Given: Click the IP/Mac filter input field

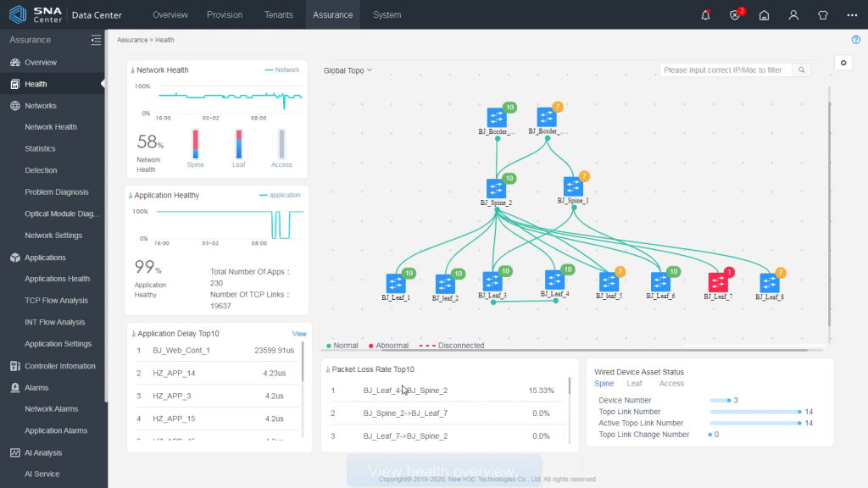Looking at the screenshot, I should click(x=726, y=70).
